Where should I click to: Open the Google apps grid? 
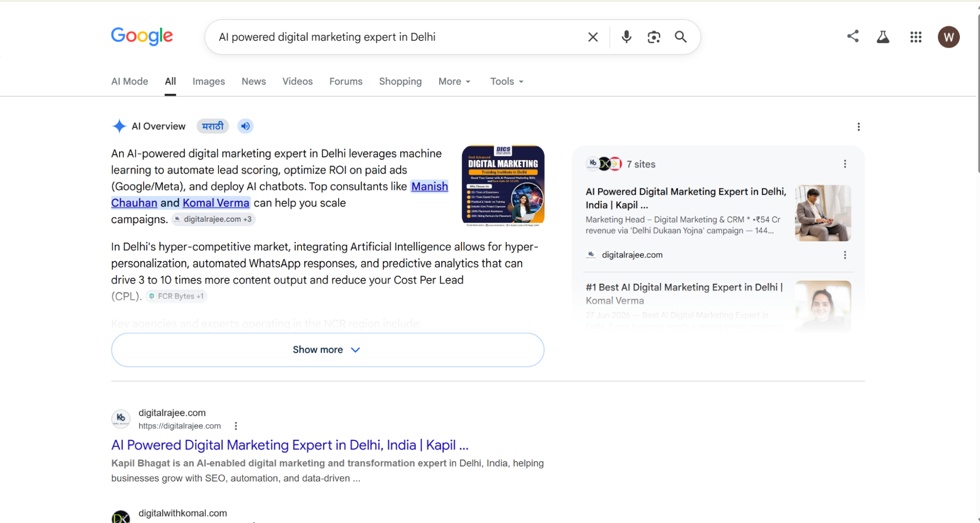916,37
